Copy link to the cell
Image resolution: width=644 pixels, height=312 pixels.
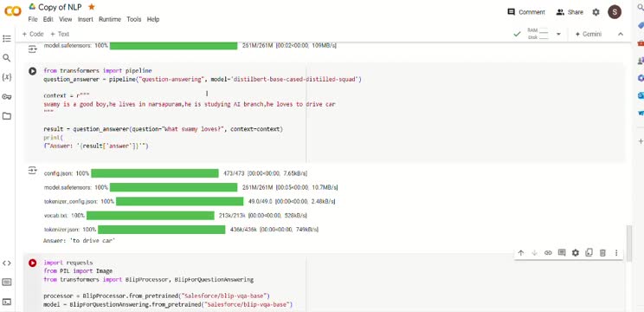(548, 253)
